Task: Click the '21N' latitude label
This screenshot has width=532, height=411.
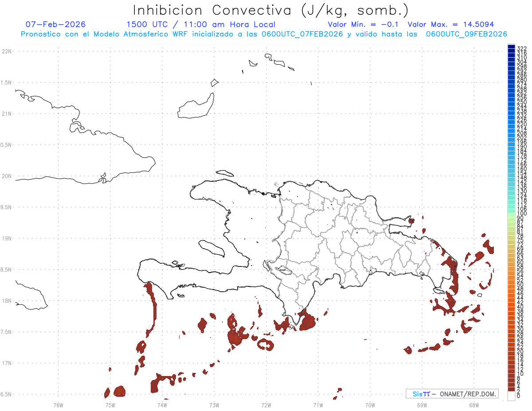Action: 6,114
